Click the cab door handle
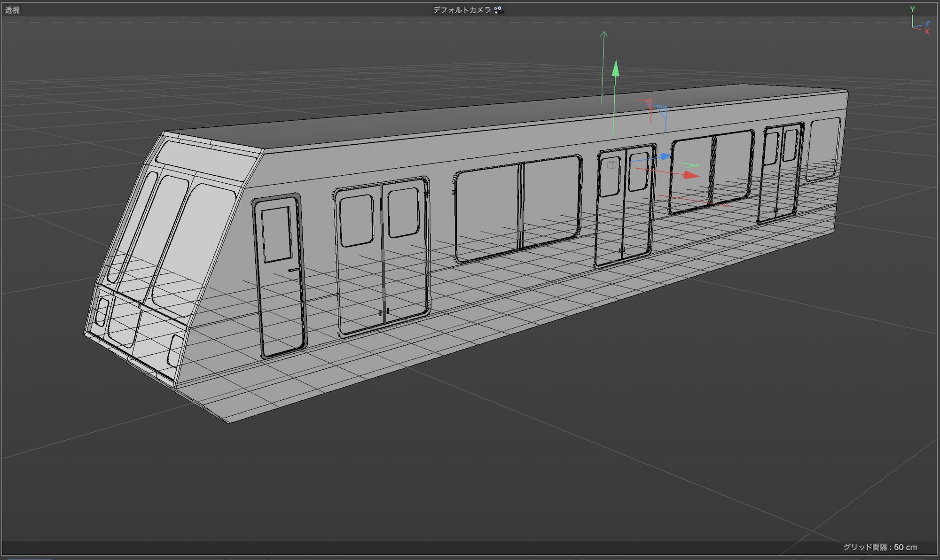The image size is (940, 560). tap(293, 270)
